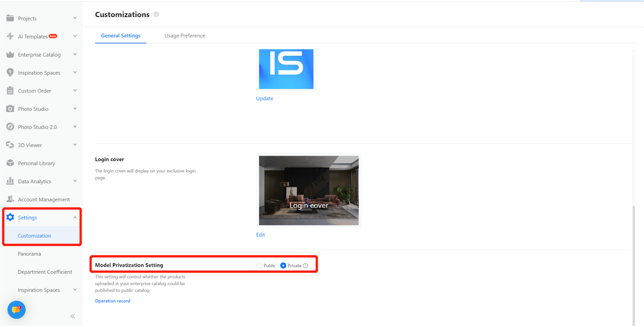Click the Projects folder icon
This screenshot has height=327, width=644.
[x=10, y=18]
